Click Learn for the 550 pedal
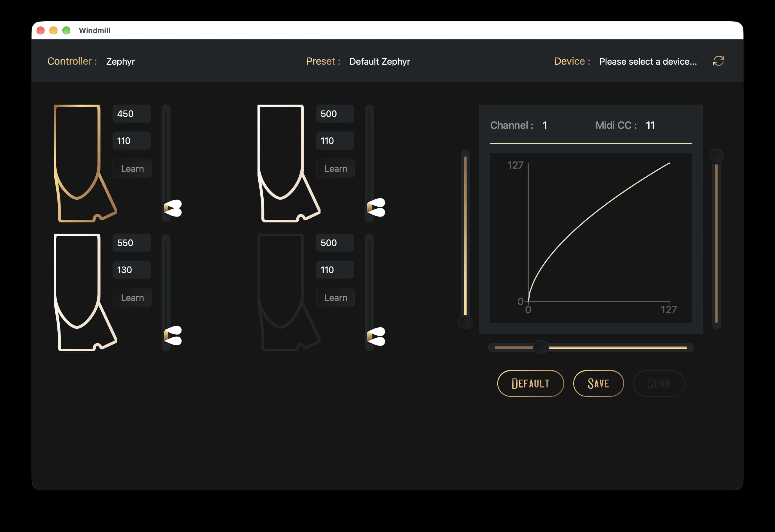775x532 pixels. point(132,297)
